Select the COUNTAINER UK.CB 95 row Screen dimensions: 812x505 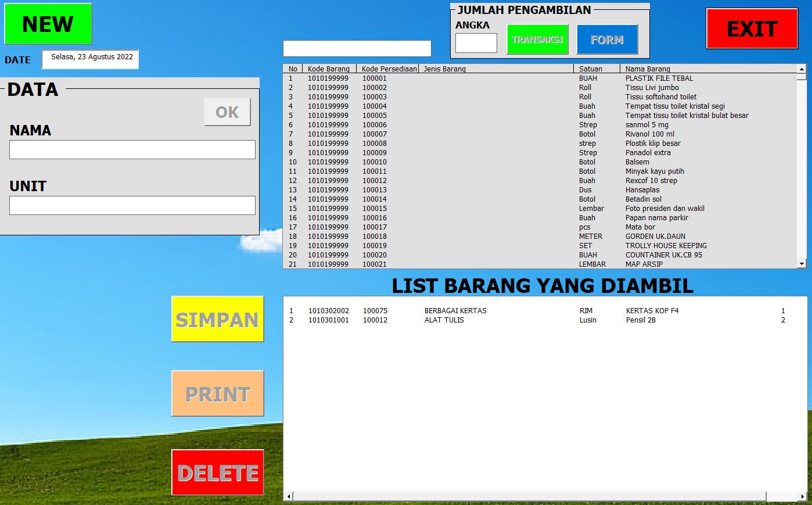pyautogui.click(x=540, y=255)
